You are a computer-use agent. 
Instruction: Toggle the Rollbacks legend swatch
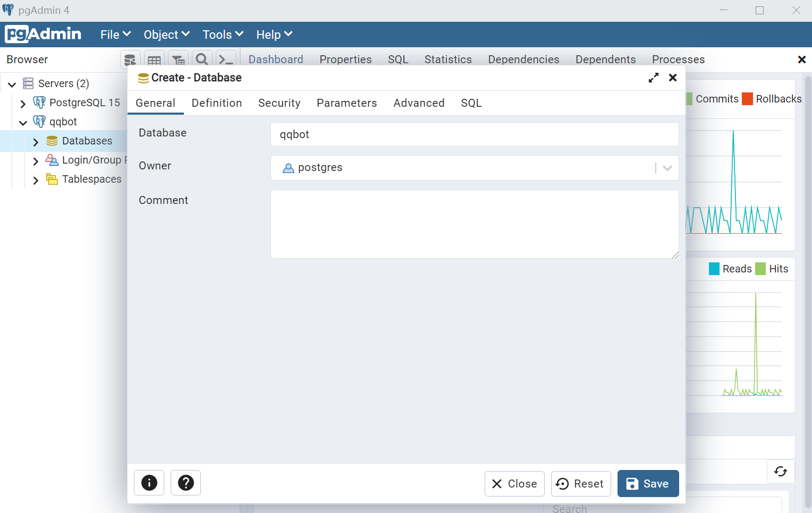click(747, 99)
